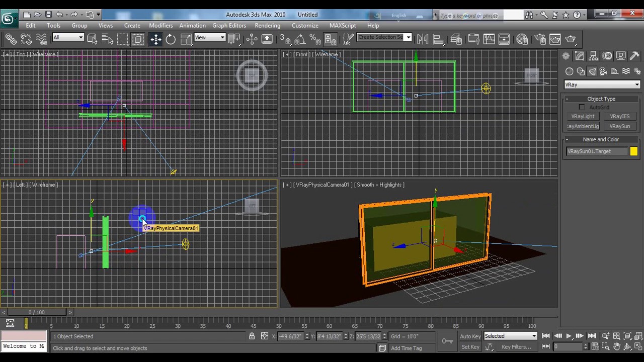Image resolution: width=644 pixels, height=362 pixels.
Task: Enable the AutoGrid checkbox
Action: (x=582, y=107)
